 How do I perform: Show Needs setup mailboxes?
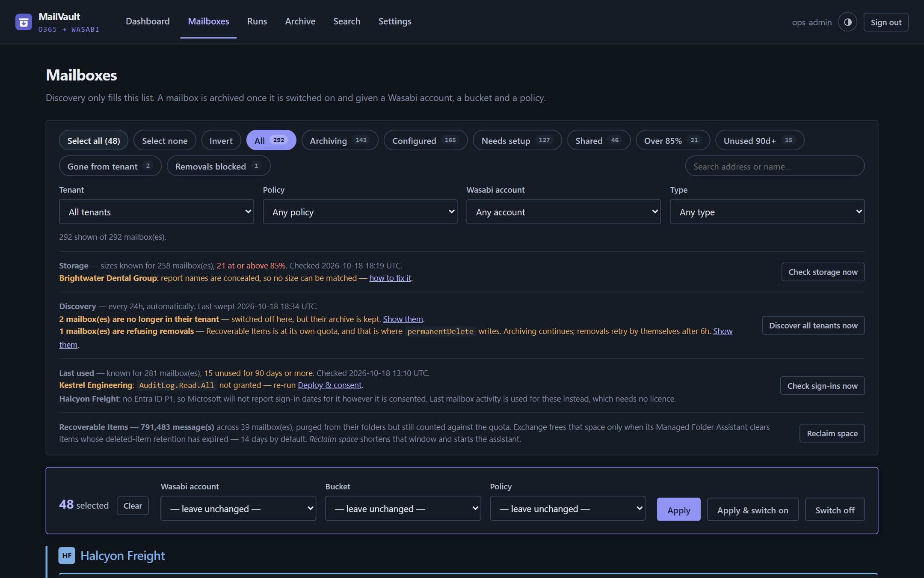(517, 140)
